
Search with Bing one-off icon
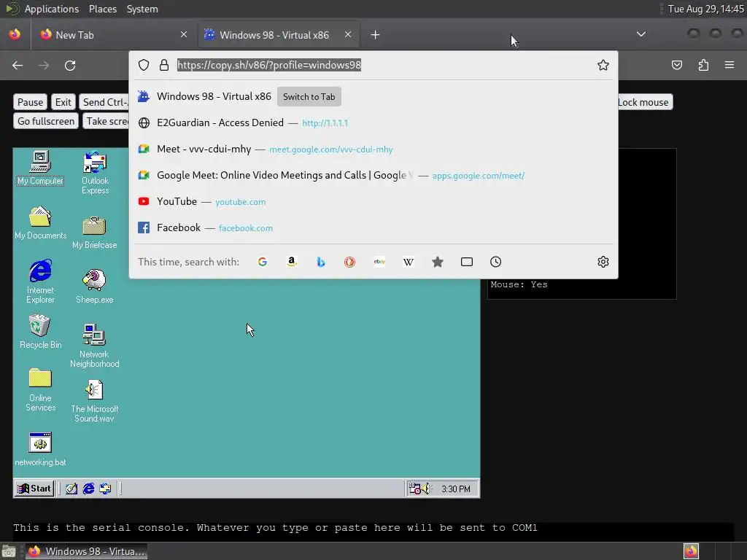(x=321, y=262)
